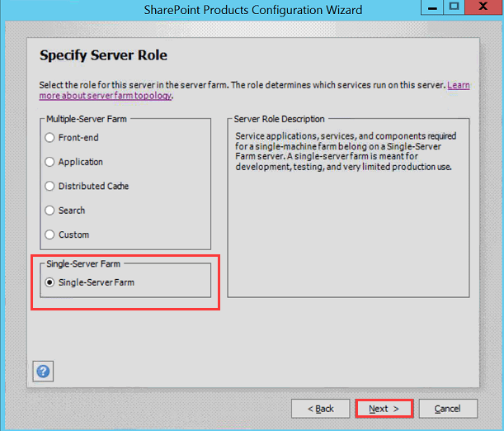
Task: Select the Distributed Cache role option
Action: pyautogui.click(x=87, y=186)
